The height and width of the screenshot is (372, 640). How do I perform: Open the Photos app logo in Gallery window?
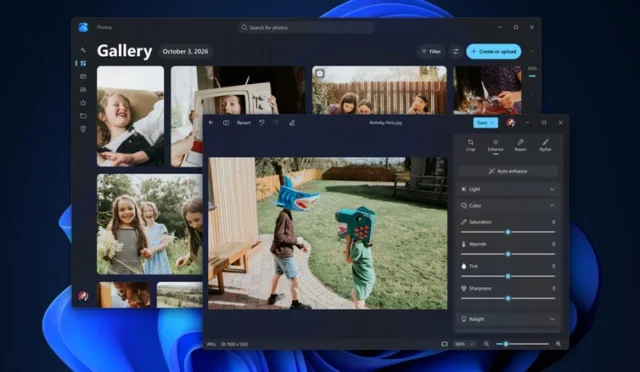(83, 27)
